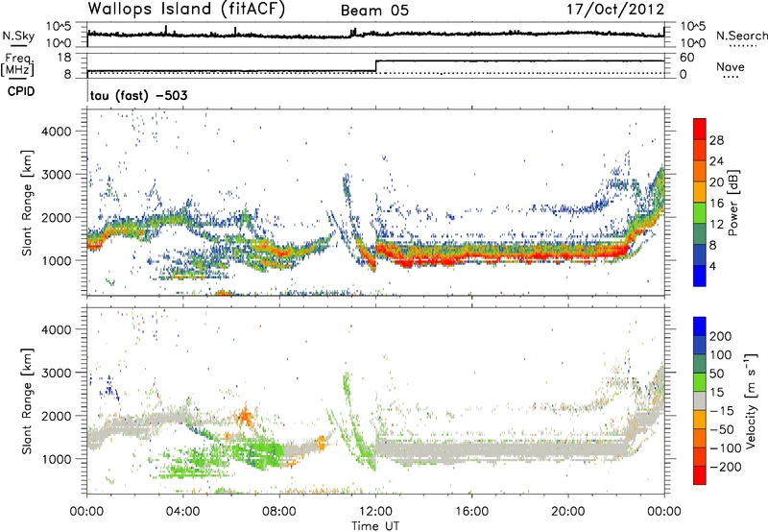Viewport: 768px width, 532px height.
Task: Click the orange velocity patch near 06:30 UT
Action: coord(245,417)
